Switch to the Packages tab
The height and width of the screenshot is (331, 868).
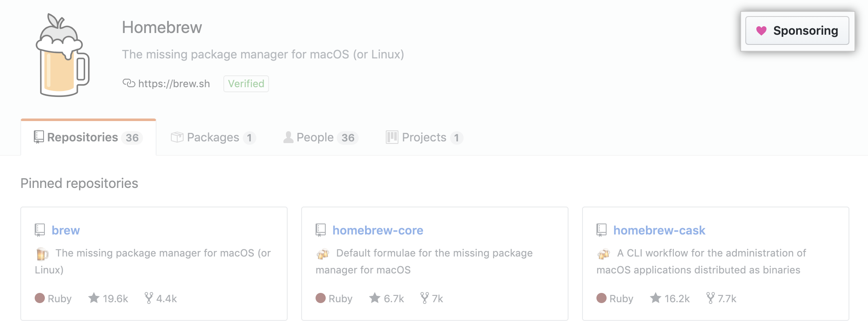click(x=213, y=138)
